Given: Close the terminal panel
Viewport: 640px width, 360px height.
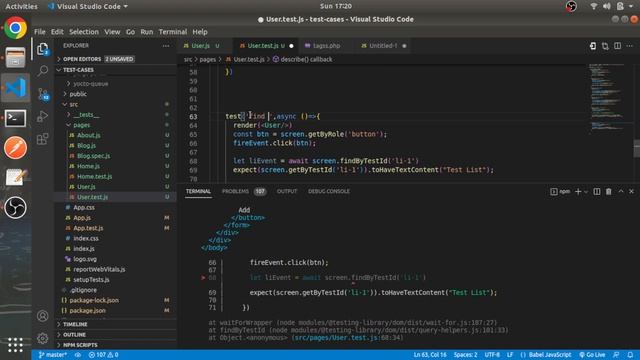Looking at the screenshot, I should point(631,191).
